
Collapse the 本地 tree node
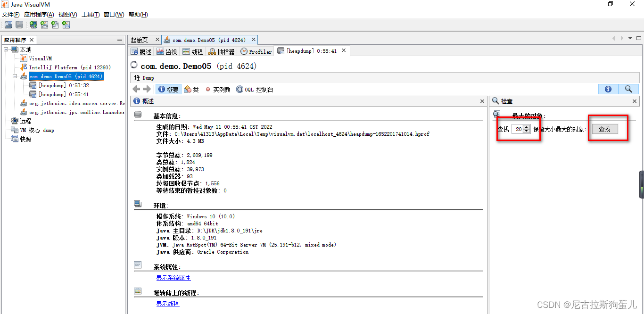(6, 50)
